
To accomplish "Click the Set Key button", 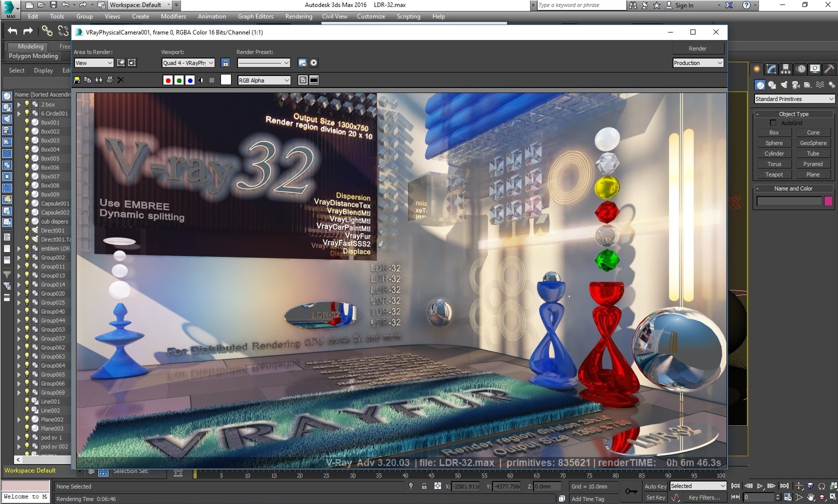I will point(655,497).
